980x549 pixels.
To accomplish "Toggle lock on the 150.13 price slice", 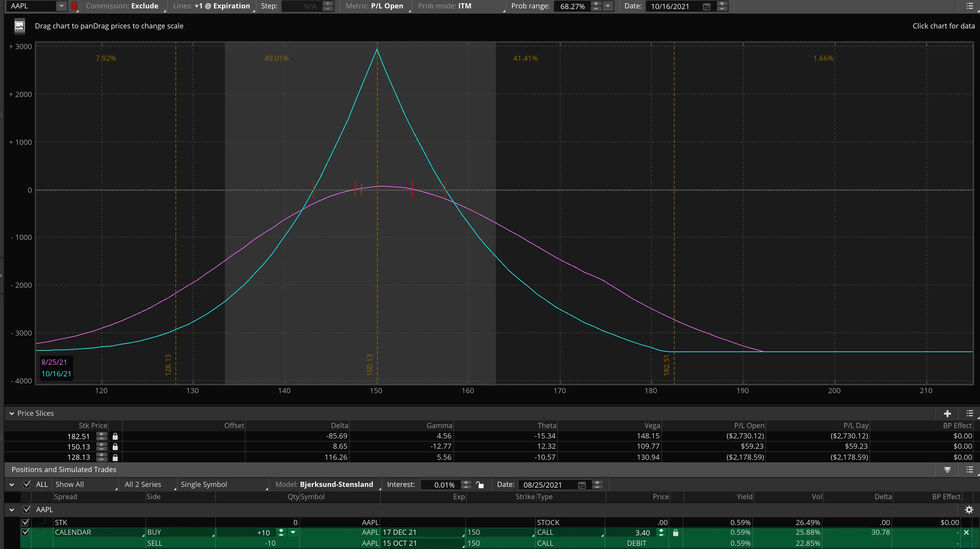I will click(115, 447).
